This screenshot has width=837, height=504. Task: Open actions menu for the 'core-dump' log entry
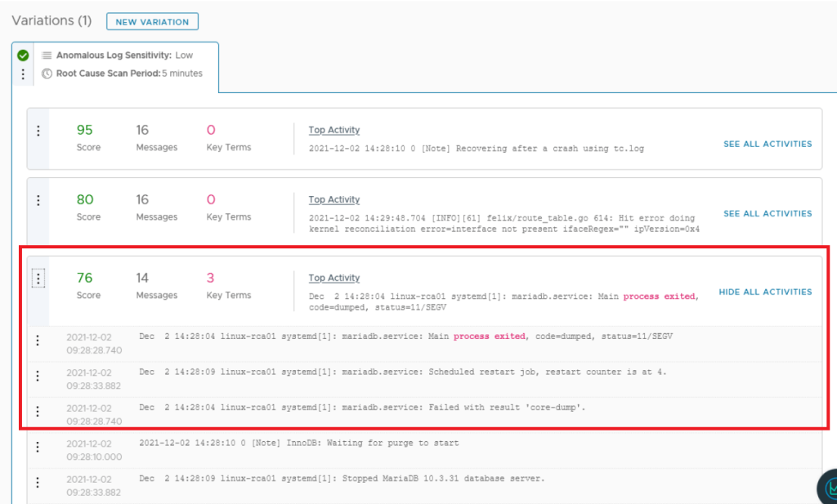[x=38, y=413]
